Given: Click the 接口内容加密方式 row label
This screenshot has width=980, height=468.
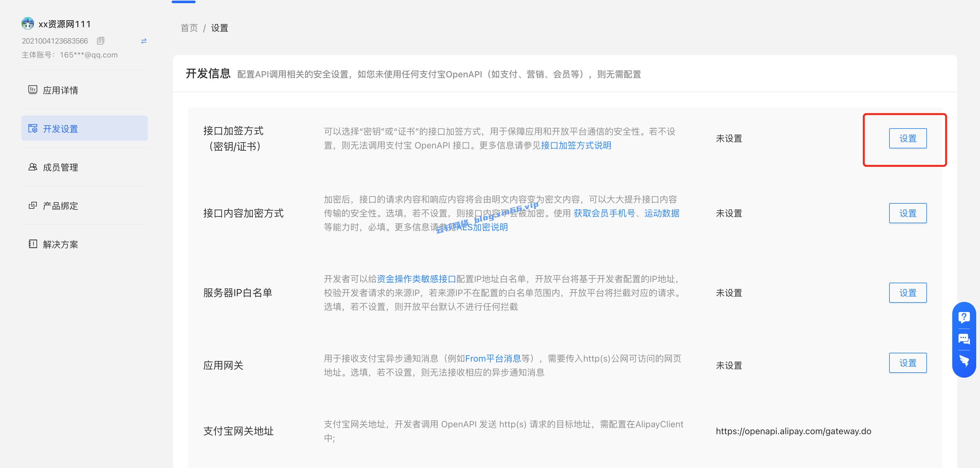Looking at the screenshot, I should [x=244, y=213].
